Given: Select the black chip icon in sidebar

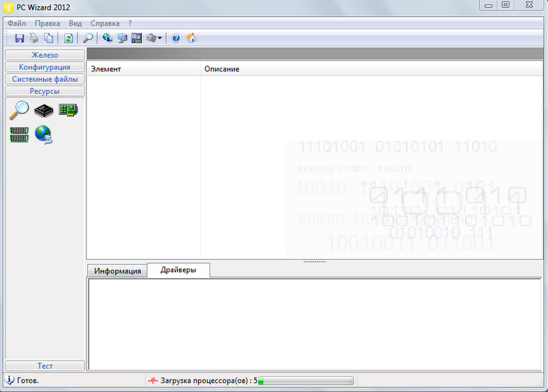Looking at the screenshot, I should [44, 111].
